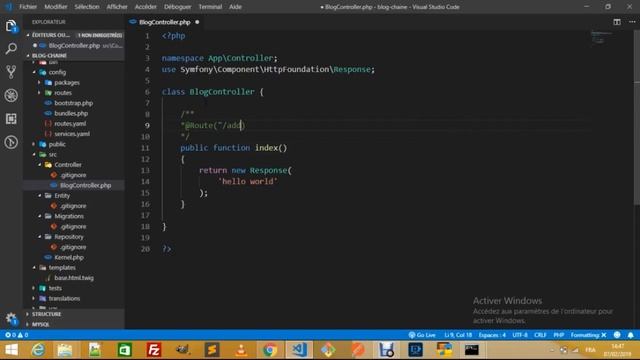Open services.yaml in the explorer
640x360 pixels.
72,134
